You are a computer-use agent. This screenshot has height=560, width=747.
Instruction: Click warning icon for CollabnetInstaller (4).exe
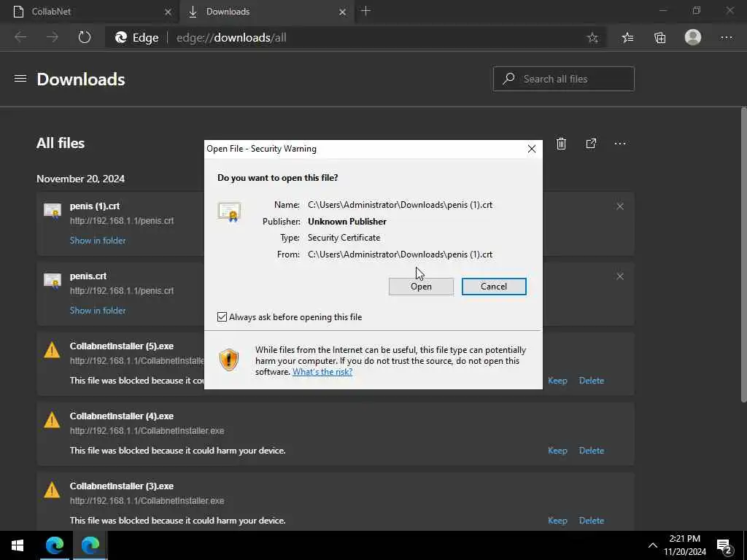[52, 420]
